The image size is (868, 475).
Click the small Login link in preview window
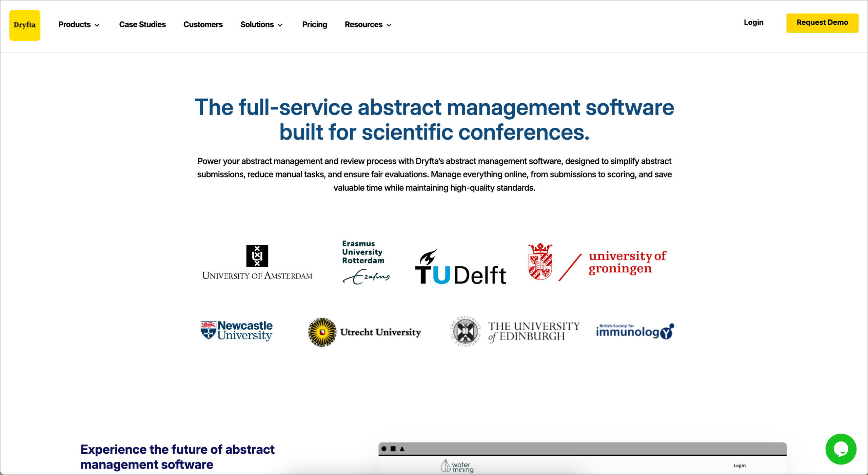739,466
